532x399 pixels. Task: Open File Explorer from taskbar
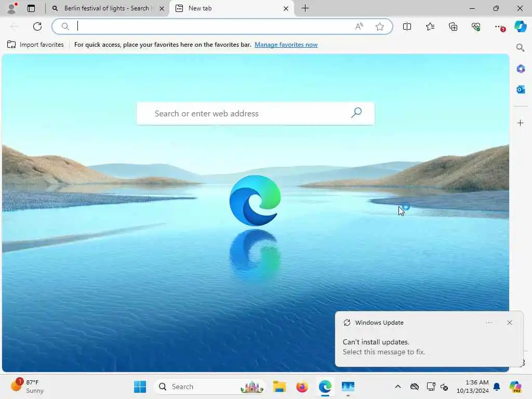[279, 387]
